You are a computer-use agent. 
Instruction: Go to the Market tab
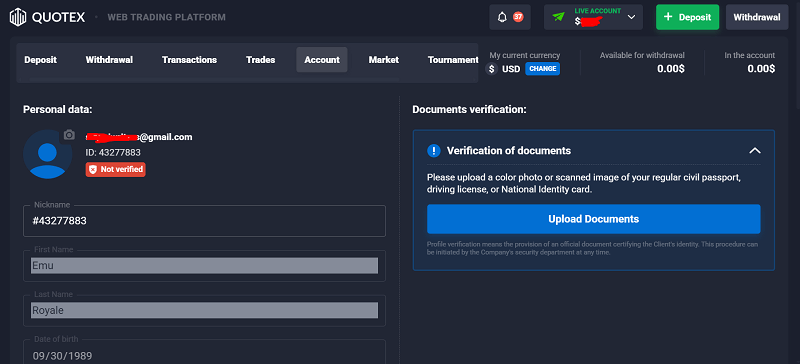pos(384,60)
